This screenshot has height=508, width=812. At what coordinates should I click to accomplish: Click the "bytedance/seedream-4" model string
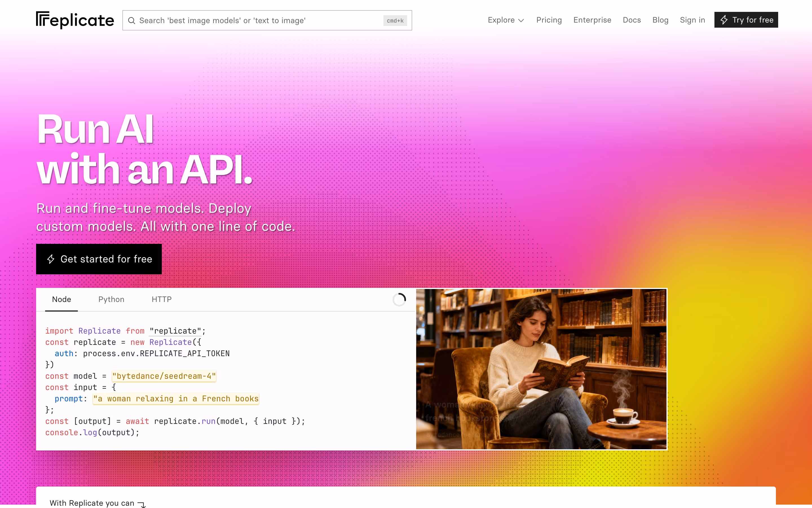tap(164, 376)
